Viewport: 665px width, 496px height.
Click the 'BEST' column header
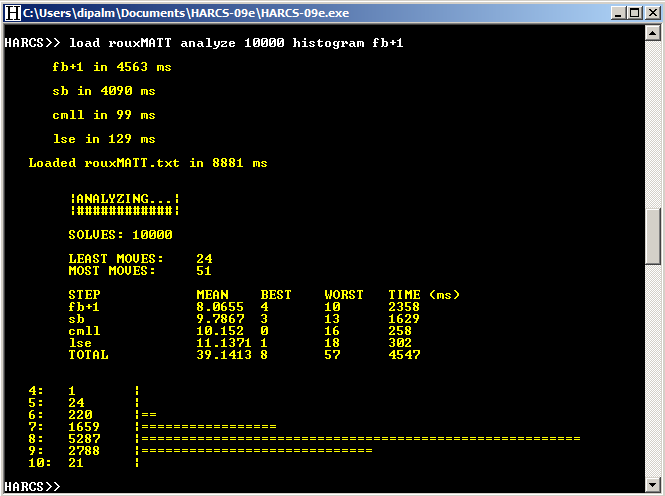tap(276, 295)
